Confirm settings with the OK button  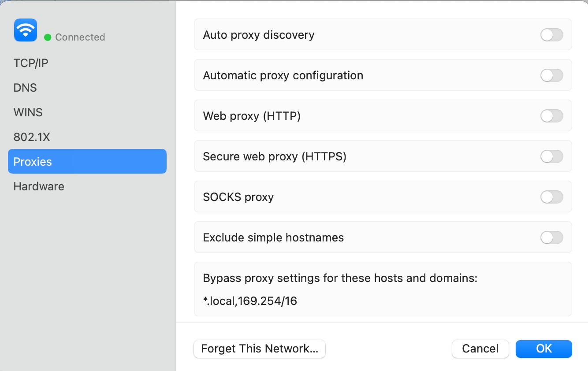pos(543,349)
